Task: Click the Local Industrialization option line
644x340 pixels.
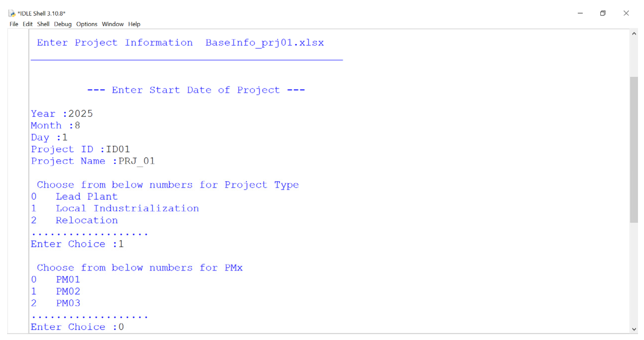Action: pos(115,209)
